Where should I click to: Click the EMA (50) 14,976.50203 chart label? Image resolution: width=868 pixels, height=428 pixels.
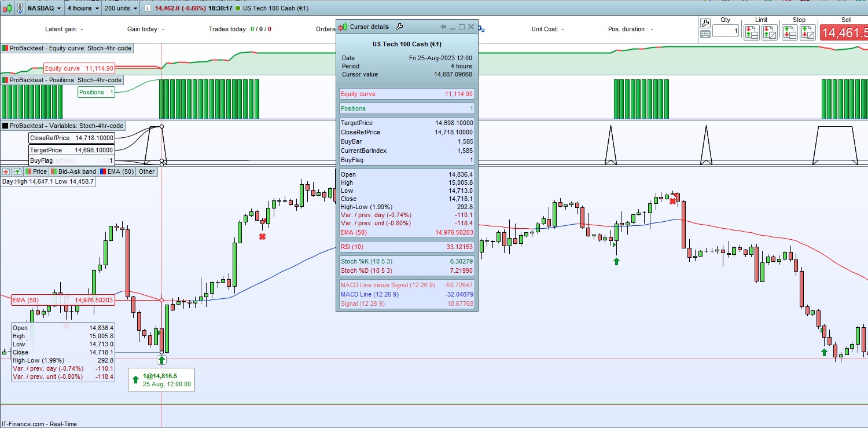(x=63, y=300)
